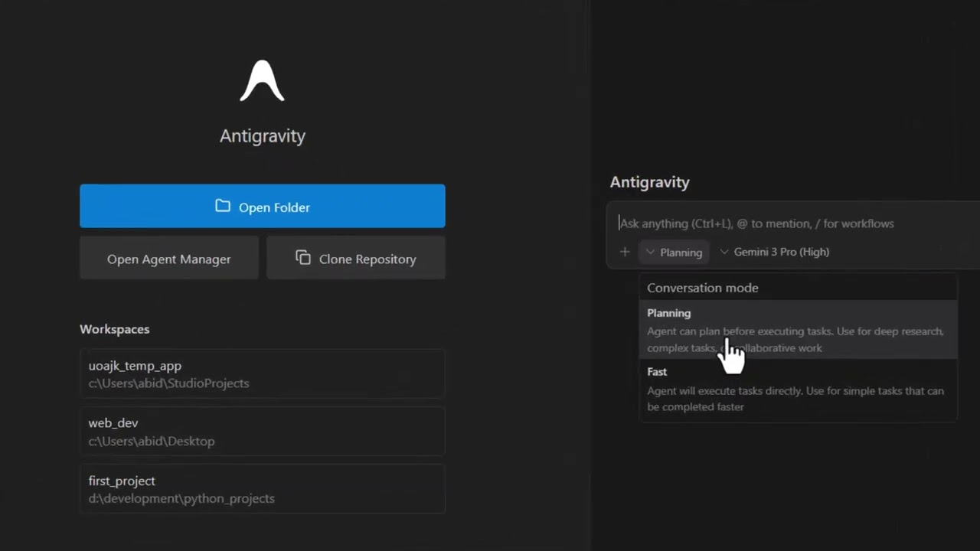
Task: Click the c:\Users\abid\Desktop path text
Action: (x=152, y=441)
